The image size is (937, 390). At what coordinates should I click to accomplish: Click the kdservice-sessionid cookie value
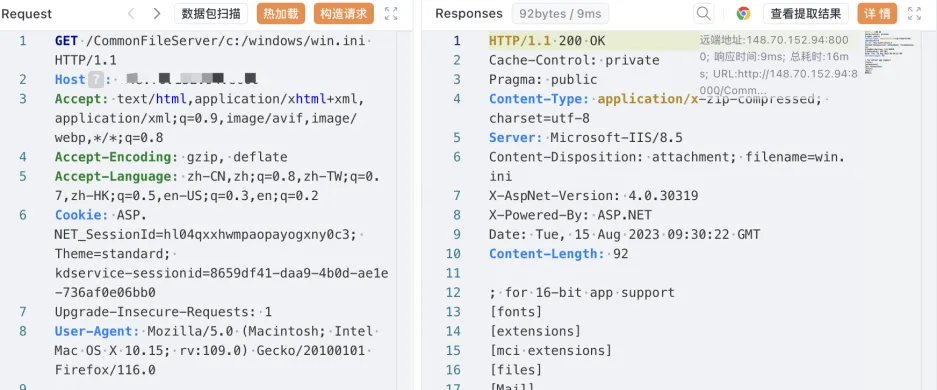point(221,283)
